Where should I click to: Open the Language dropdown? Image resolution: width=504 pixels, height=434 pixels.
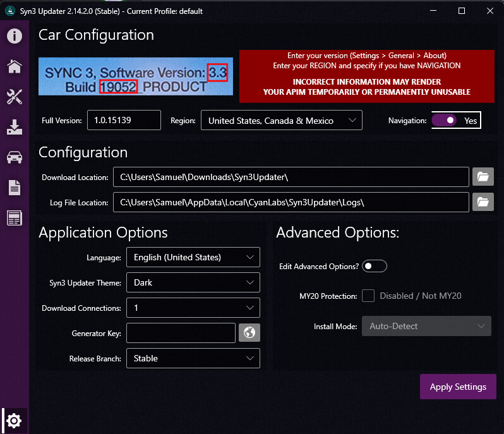(193, 257)
